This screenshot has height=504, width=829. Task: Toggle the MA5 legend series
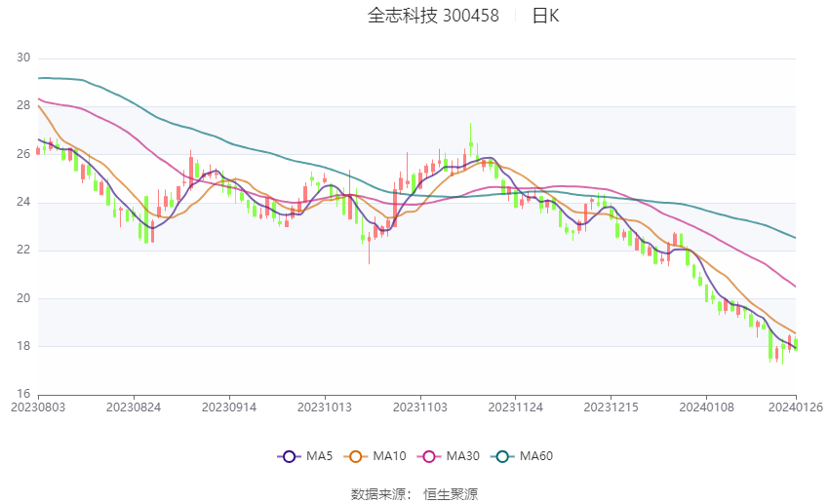[x=305, y=456]
